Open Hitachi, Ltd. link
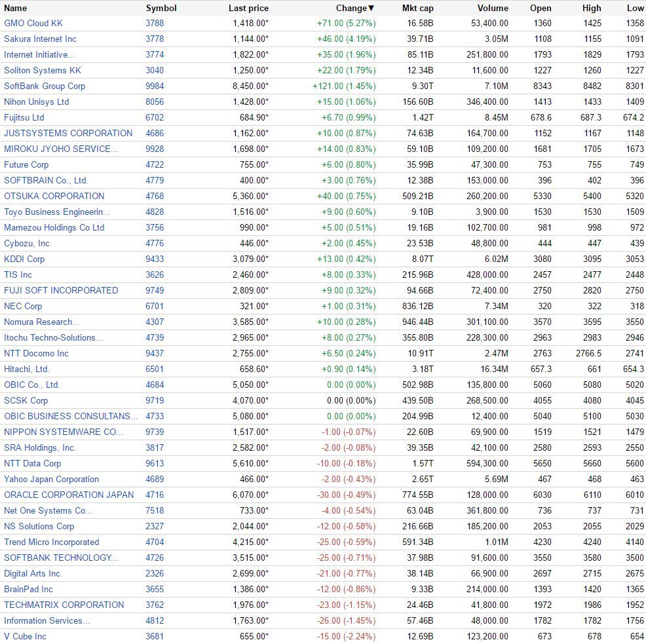The height and width of the screenshot is (644, 646). [x=26, y=369]
